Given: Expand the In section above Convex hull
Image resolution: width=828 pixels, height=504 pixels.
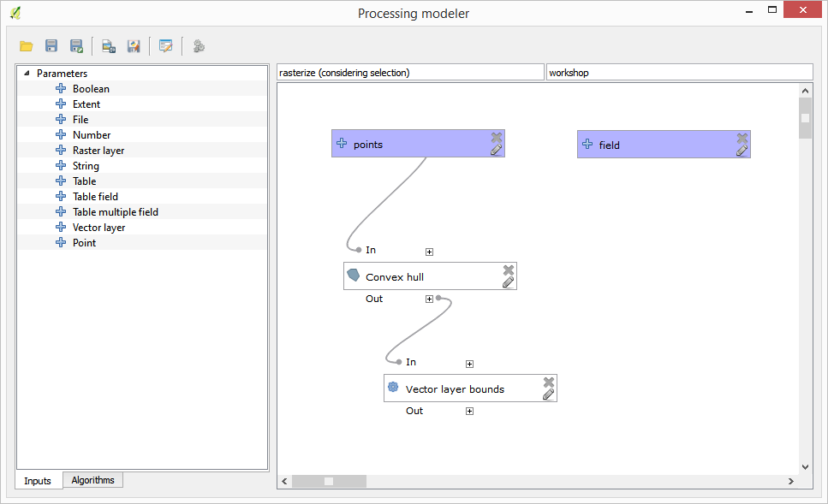Looking at the screenshot, I should pos(429,252).
